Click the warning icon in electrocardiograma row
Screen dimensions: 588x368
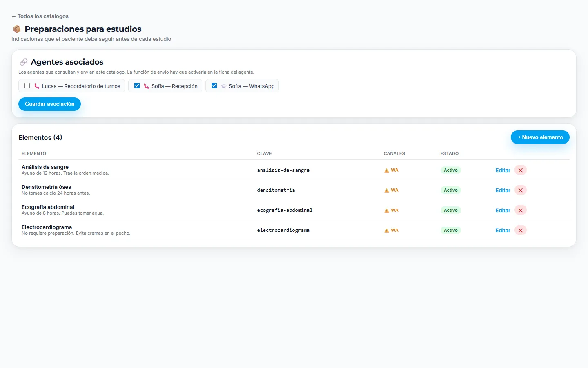tap(386, 231)
